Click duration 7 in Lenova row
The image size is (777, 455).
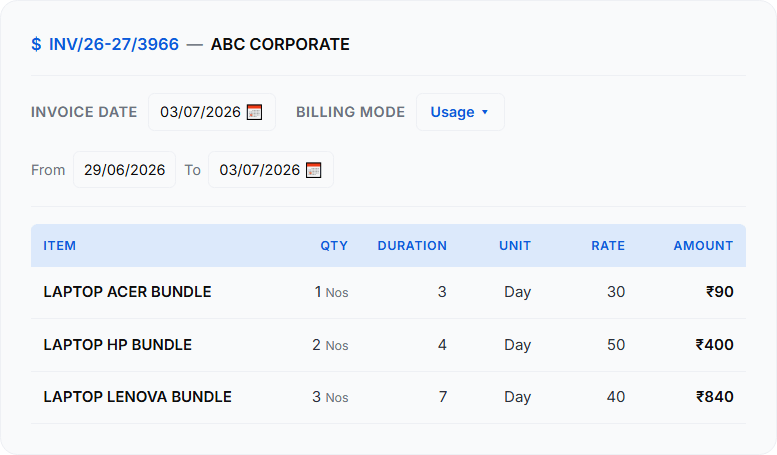(x=443, y=397)
